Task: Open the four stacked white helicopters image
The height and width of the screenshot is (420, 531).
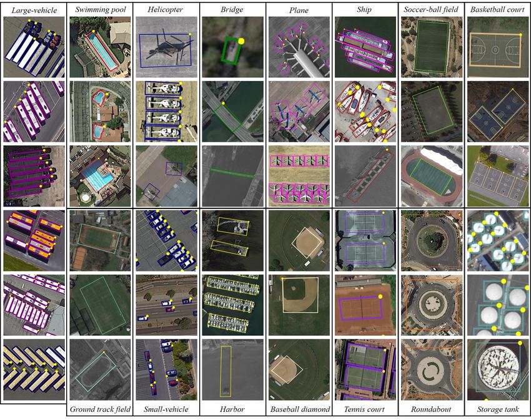Action: [166, 111]
